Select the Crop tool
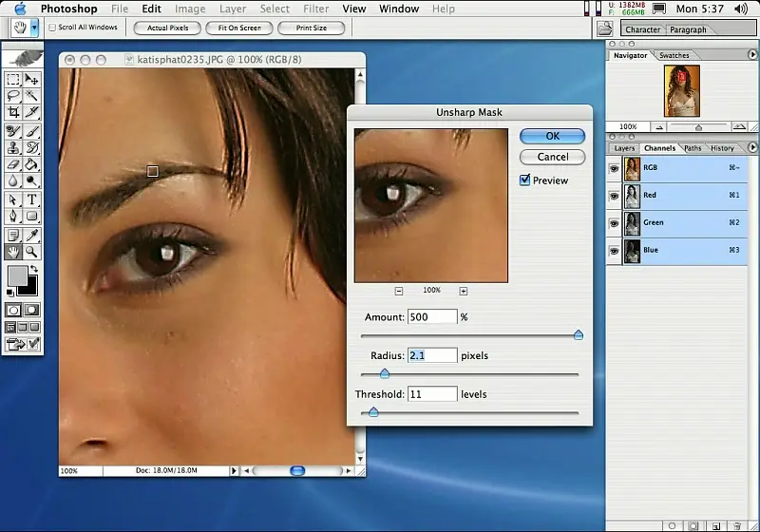The image size is (760, 532). pos(13,112)
